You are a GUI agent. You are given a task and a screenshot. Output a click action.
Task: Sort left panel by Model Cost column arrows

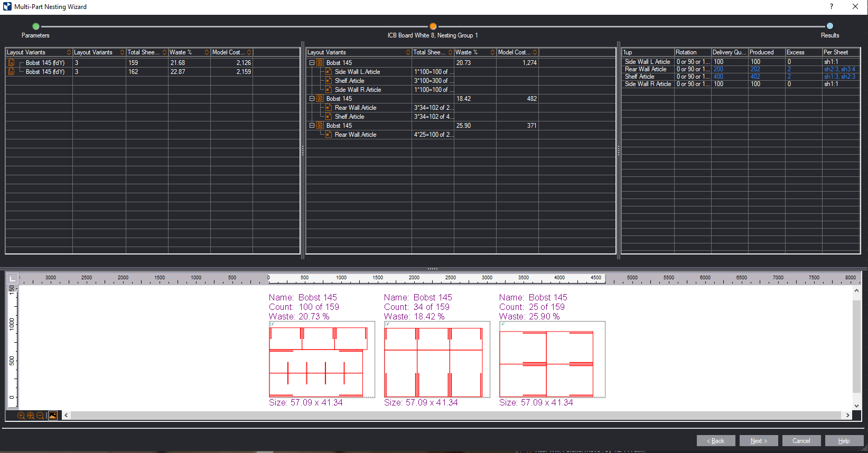249,52
